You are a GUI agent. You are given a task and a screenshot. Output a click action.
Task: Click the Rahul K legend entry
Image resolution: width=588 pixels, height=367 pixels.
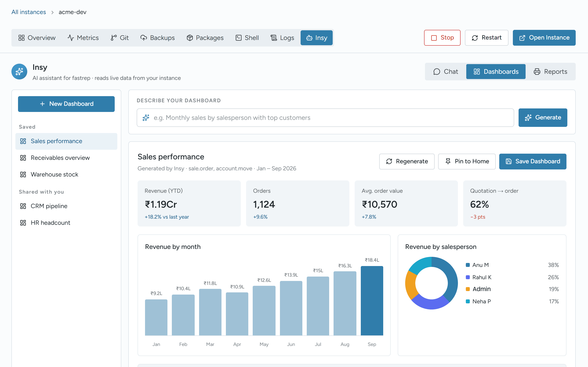pos(512,277)
